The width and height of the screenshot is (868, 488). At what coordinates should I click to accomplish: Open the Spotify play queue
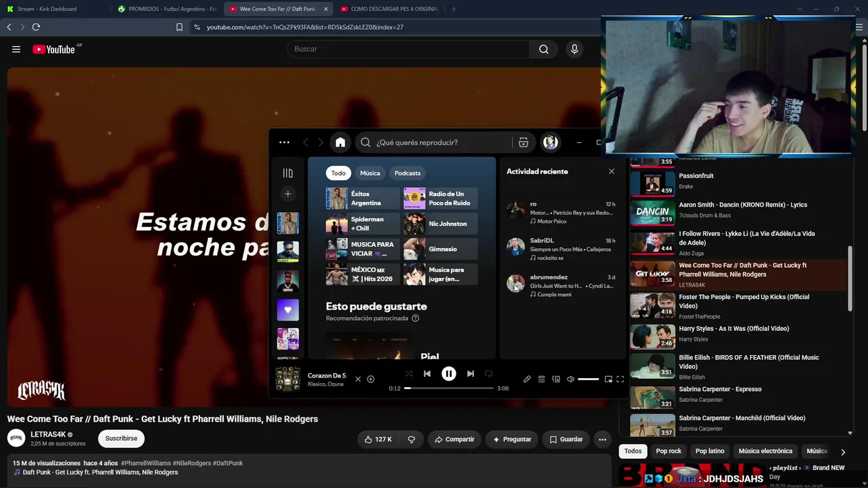click(541, 380)
